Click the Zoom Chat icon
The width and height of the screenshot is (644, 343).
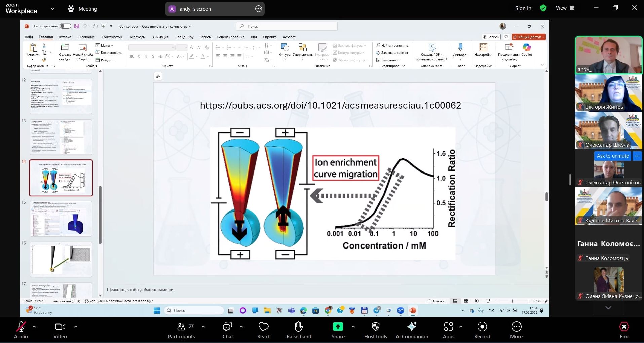coord(228,327)
